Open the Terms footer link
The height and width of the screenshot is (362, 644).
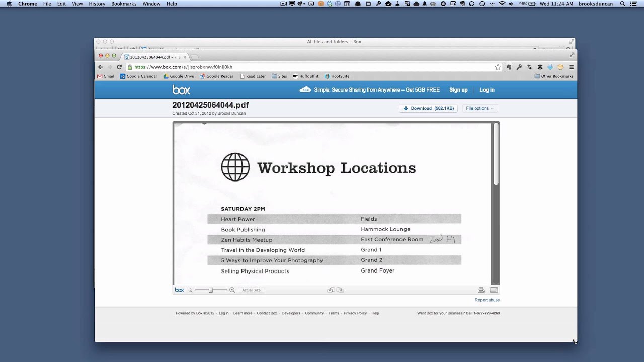pyautogui.click(x=334, y=313)
